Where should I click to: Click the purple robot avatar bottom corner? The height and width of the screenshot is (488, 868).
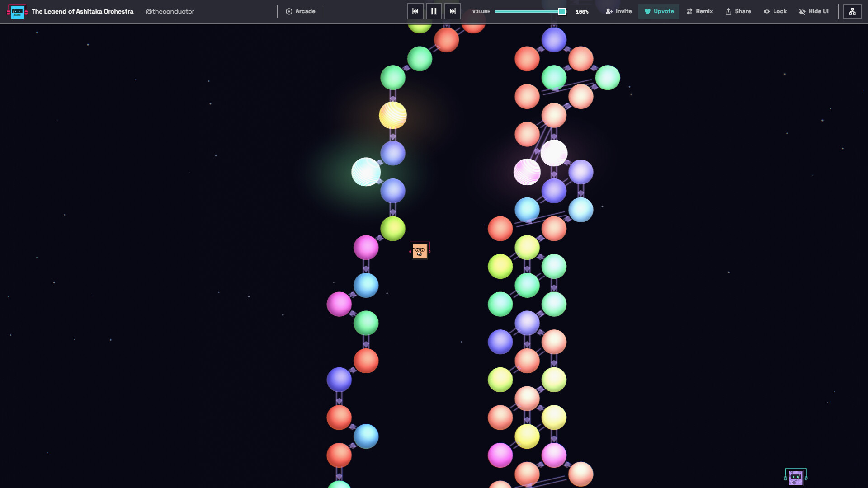coord(796,477)
